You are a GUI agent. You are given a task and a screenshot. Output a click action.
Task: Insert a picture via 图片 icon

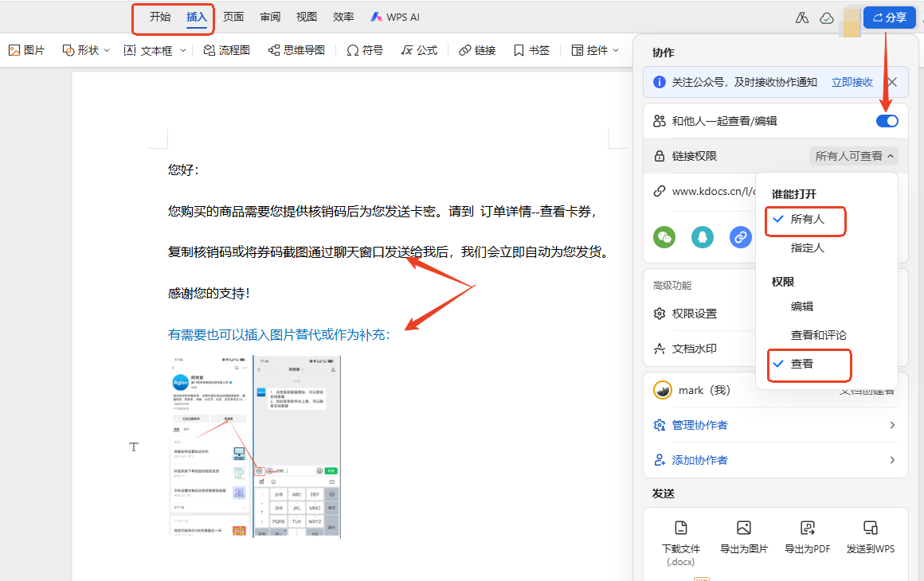tap(26, 51)
